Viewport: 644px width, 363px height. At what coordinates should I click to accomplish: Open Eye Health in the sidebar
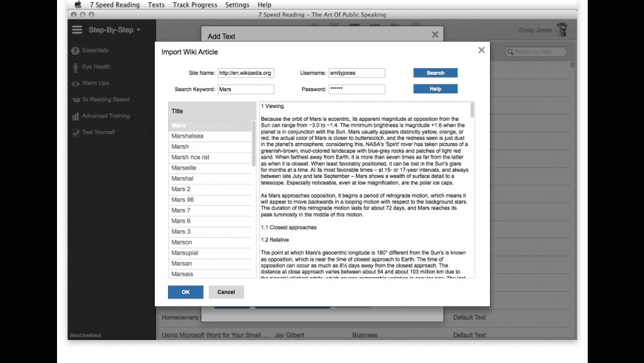[96, 67]
